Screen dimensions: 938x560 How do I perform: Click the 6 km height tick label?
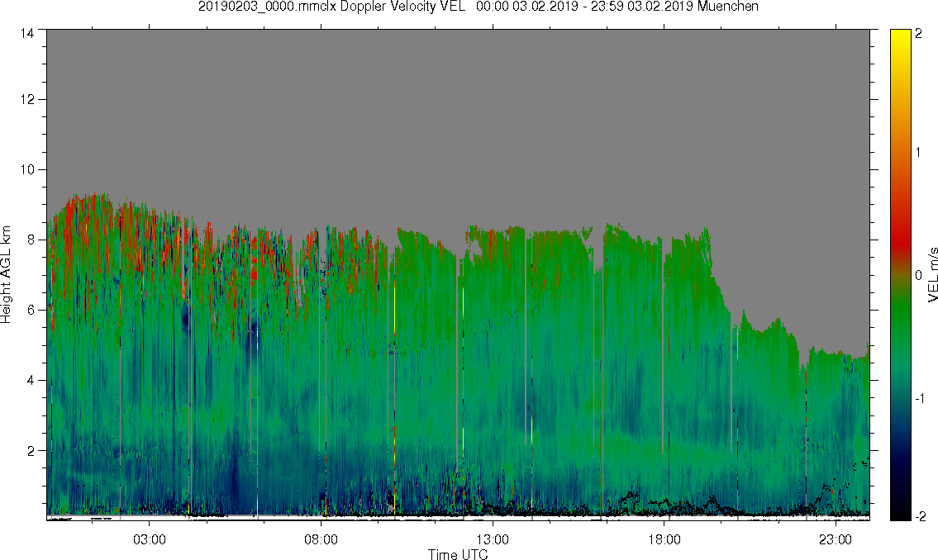[31, 311]
